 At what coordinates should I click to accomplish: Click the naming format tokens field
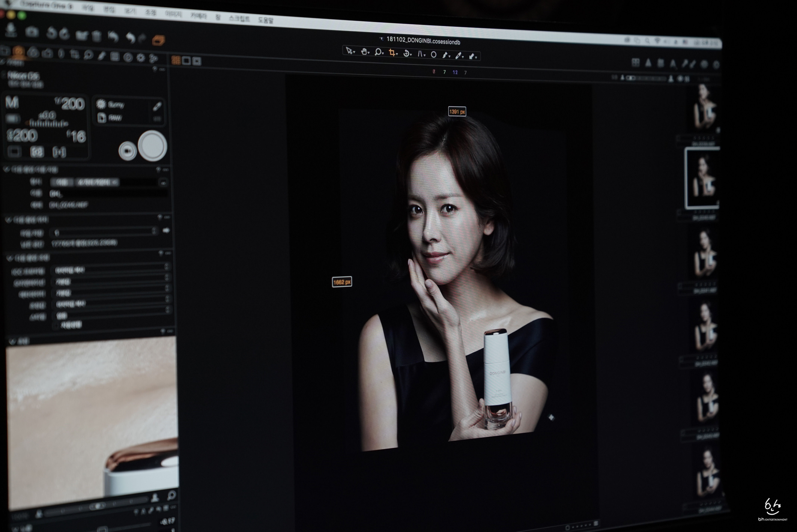click(x=104, y=182)
